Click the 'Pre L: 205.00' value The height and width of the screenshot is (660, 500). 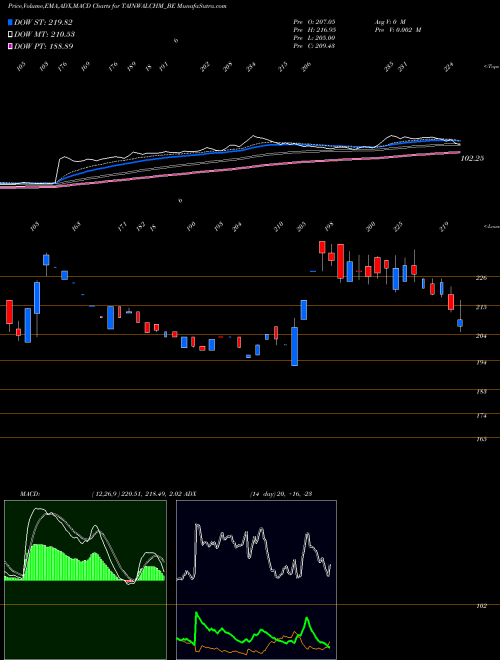(314, 38)
